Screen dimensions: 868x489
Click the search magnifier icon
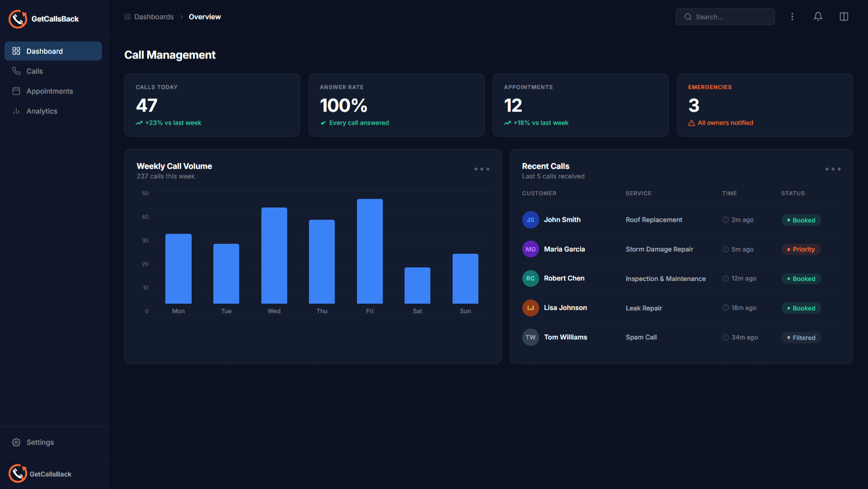(x=688, y=17)
